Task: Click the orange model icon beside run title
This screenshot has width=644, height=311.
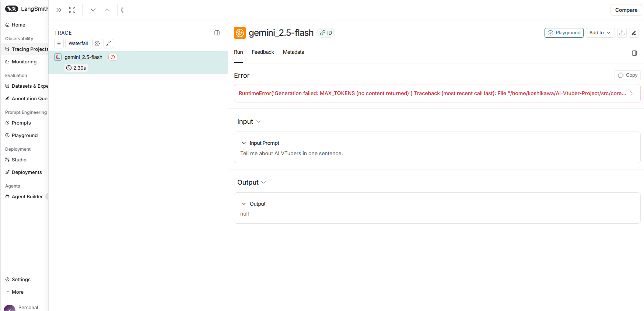Action: pyautogui.click(x=240, y=33)
